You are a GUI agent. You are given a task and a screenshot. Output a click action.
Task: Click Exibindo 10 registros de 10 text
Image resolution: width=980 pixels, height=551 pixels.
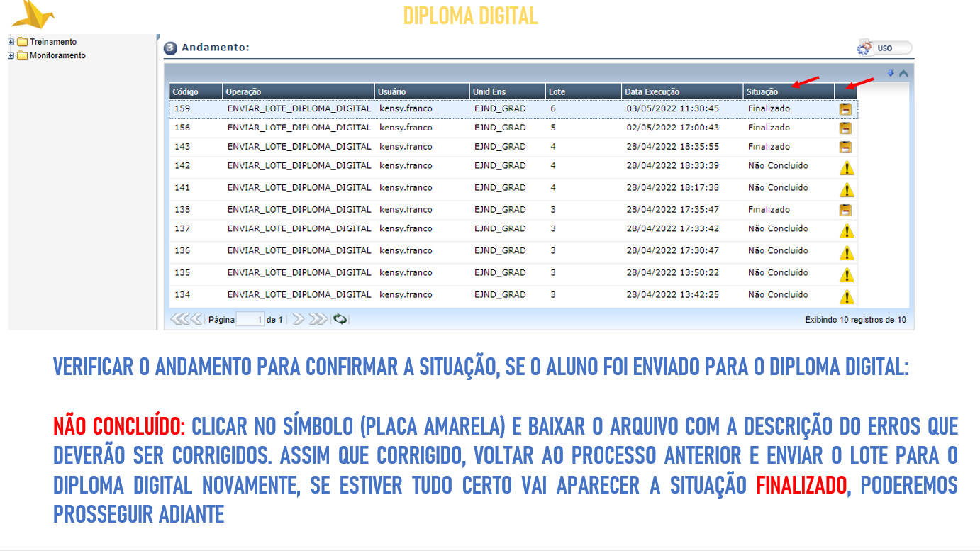tap(855, 320)
